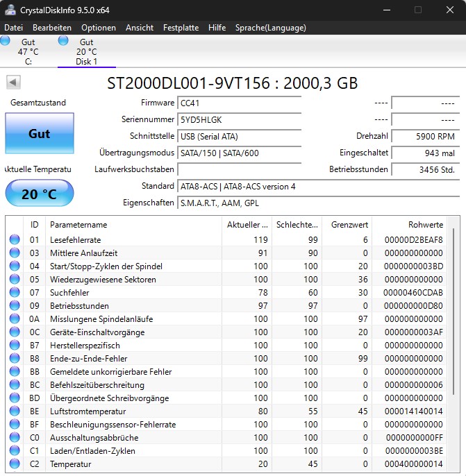Open the Bearbeiten menu

pyautogui.click(x=52, y=28)
